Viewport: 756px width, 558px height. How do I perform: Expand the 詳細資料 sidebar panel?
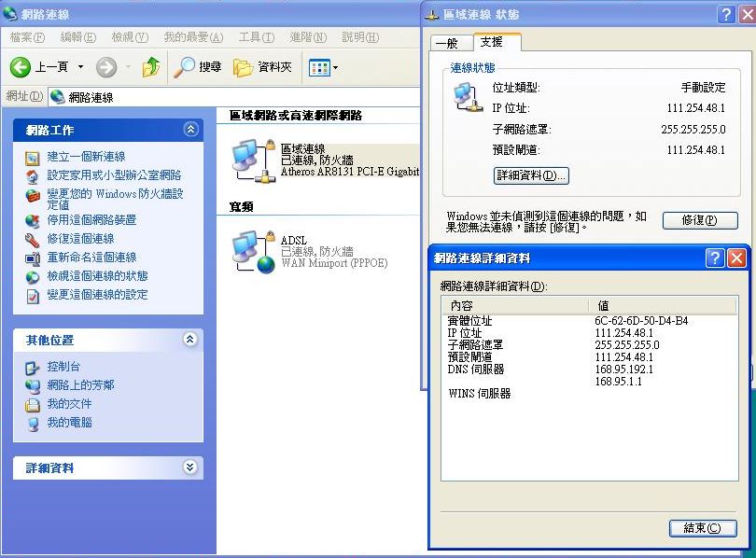(x=190, y=467)
